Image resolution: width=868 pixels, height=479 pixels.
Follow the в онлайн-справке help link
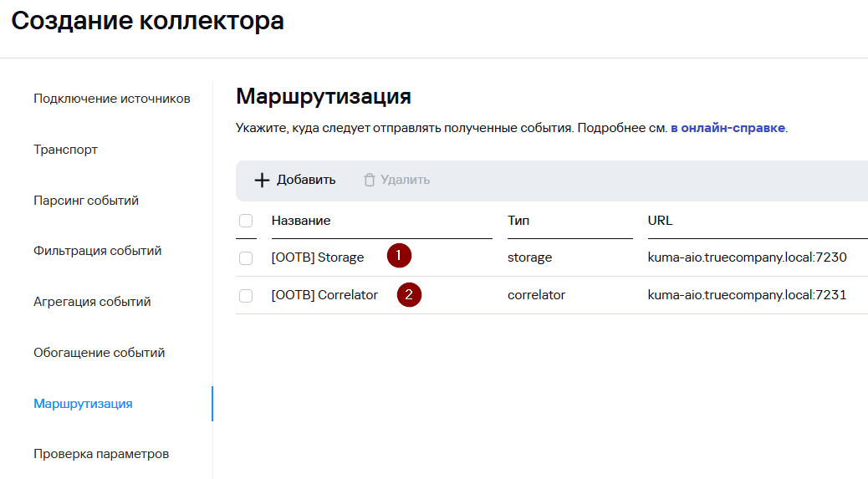coord(728,128)
